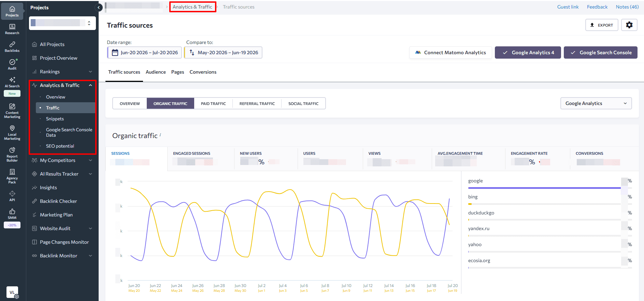This screenshot has width=644, height=301.
Task: Select the ENGAGED SESSIONS metric card
Action: pos(201,159)
